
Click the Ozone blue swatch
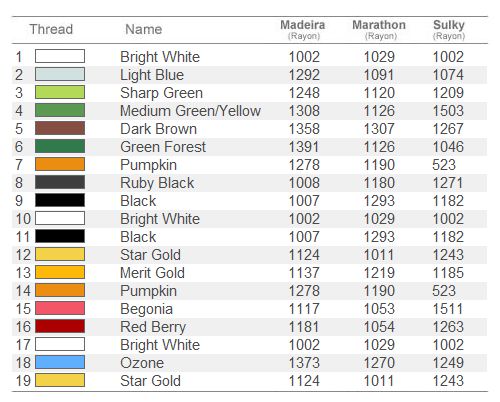coord(60,362)
